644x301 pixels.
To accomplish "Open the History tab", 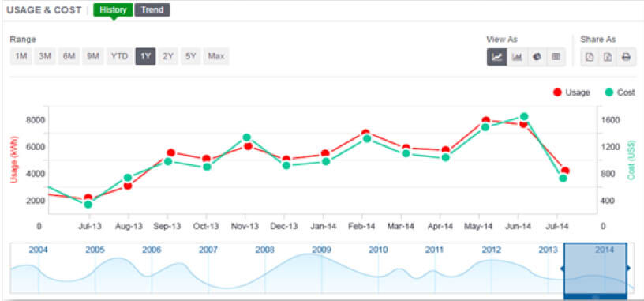I will click(113, 9).
